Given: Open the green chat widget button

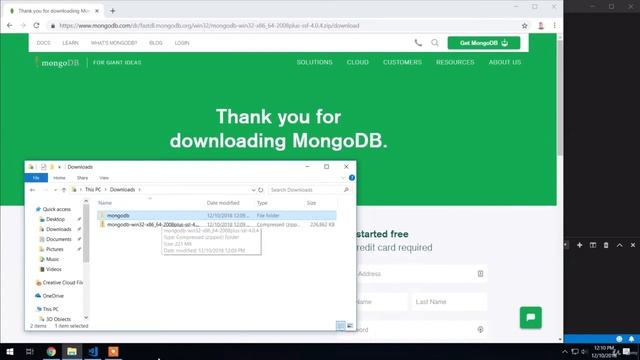Looking at the screenshot, I should pyautogui.click(x=531, y=318).
